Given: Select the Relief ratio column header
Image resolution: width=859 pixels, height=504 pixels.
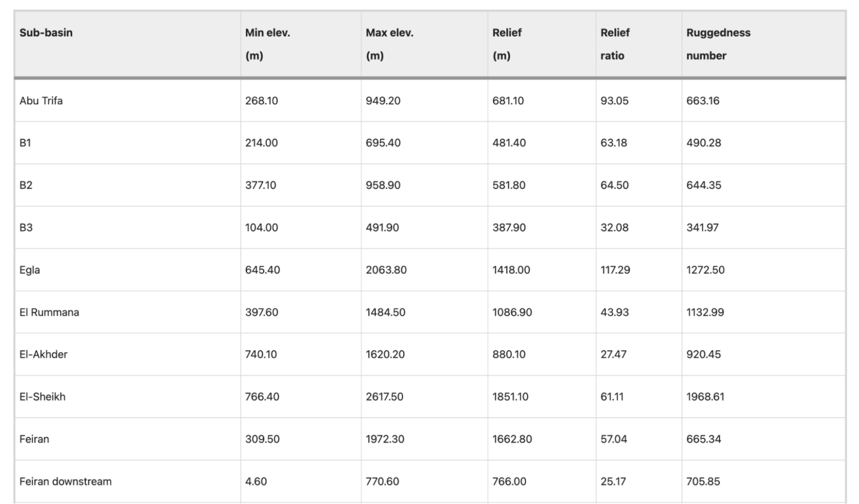Looking at the screenshot, I should tap(613, 45).
